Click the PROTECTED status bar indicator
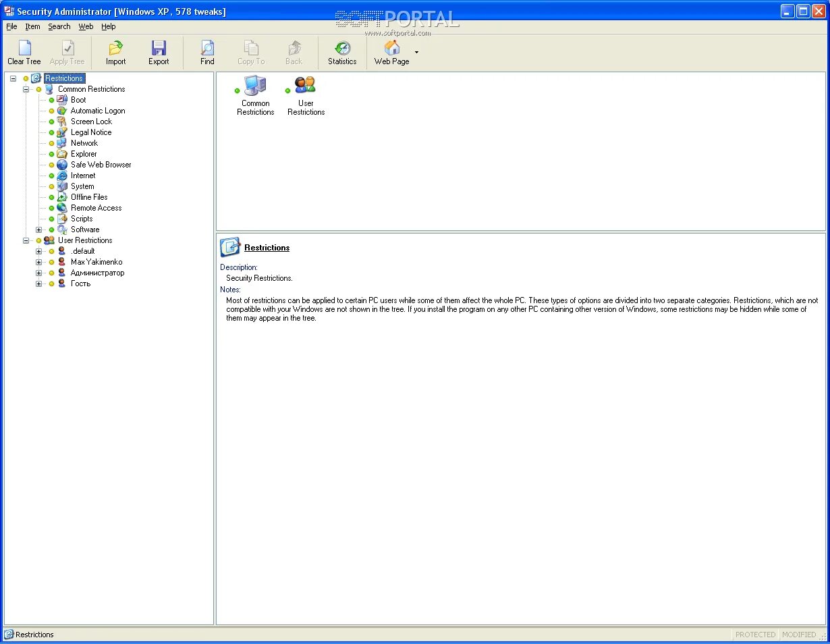The height and width of the screenshot is (644, 830). [755, 635]
